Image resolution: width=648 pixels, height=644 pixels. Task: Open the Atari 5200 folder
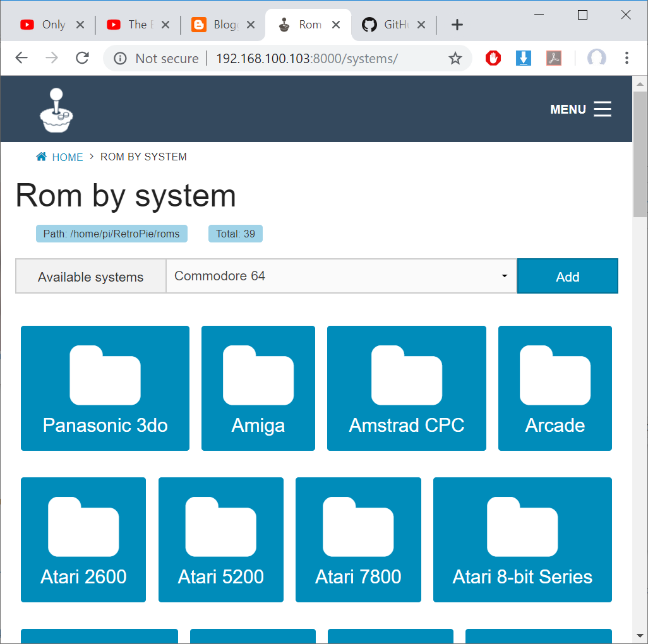220,539
